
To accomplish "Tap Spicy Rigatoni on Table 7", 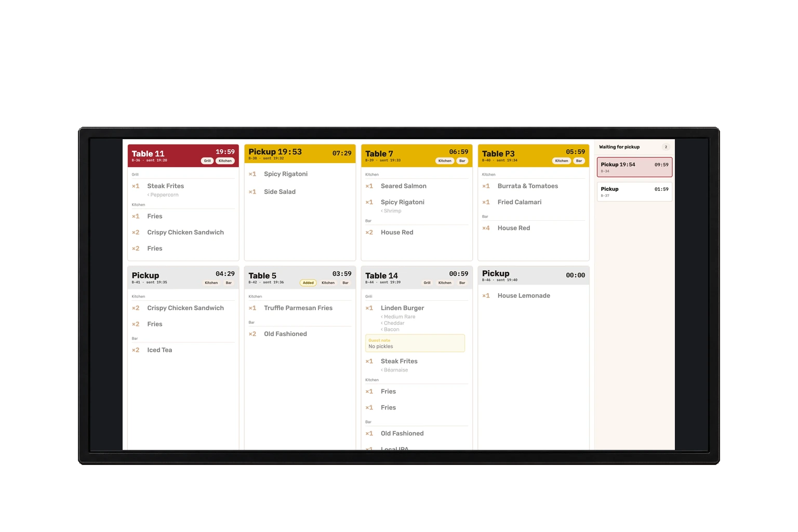I will [x=403, y=202].
